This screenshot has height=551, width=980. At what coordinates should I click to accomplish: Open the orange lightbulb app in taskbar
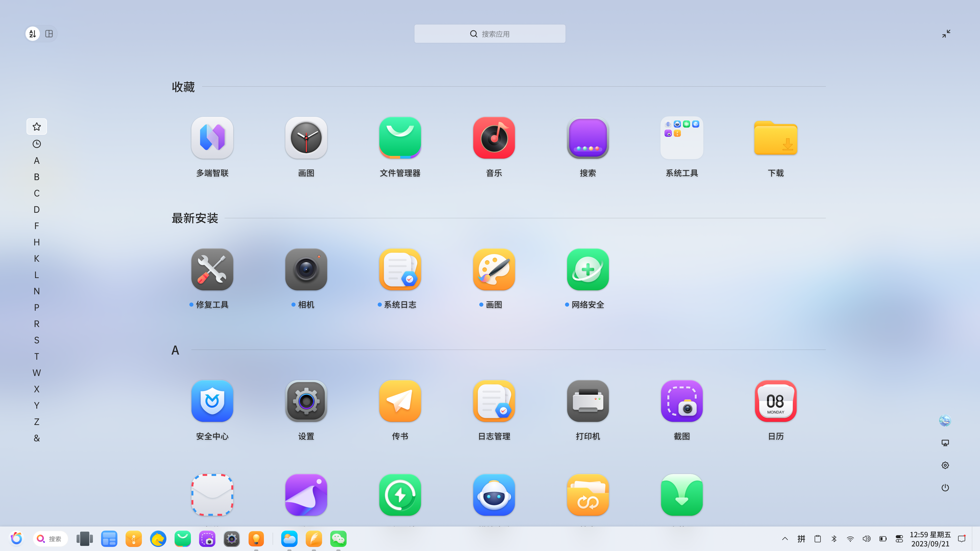pyautogui.click(x=256, y=539)
